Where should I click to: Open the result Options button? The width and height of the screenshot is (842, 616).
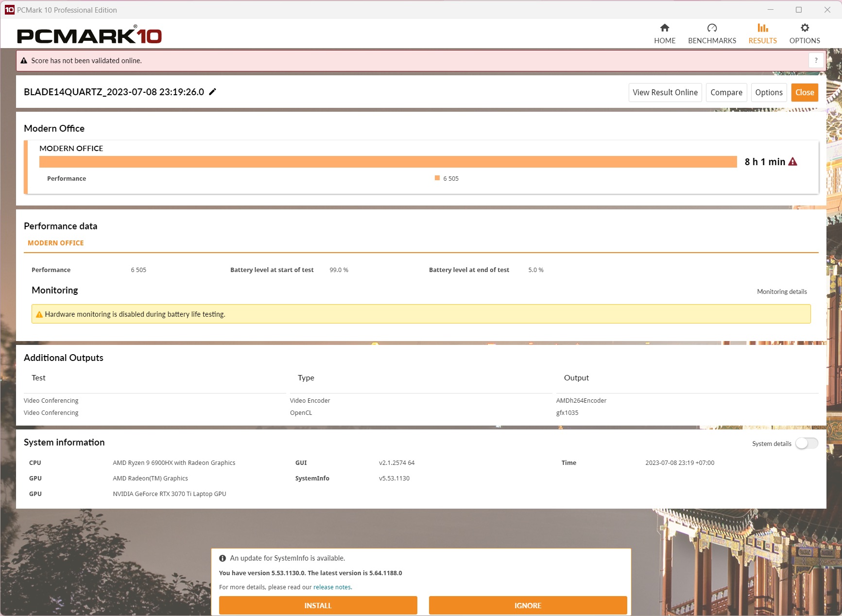coord(768,92)
